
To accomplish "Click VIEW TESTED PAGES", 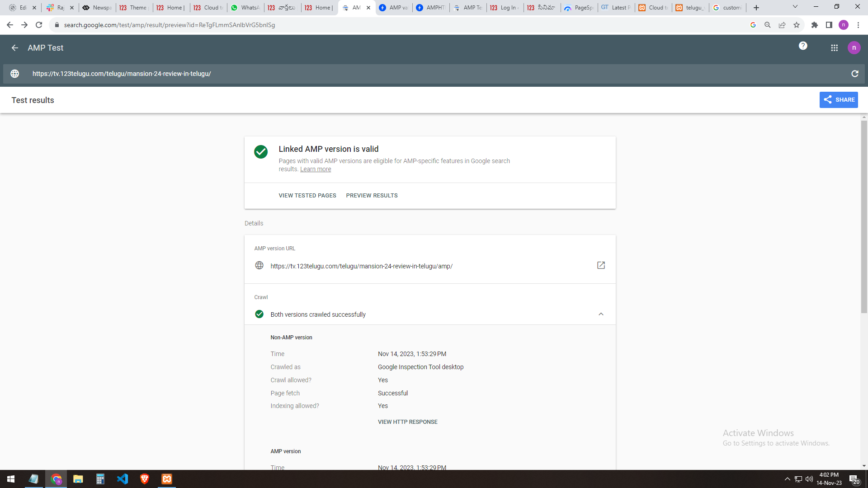I will click(307, 196).
